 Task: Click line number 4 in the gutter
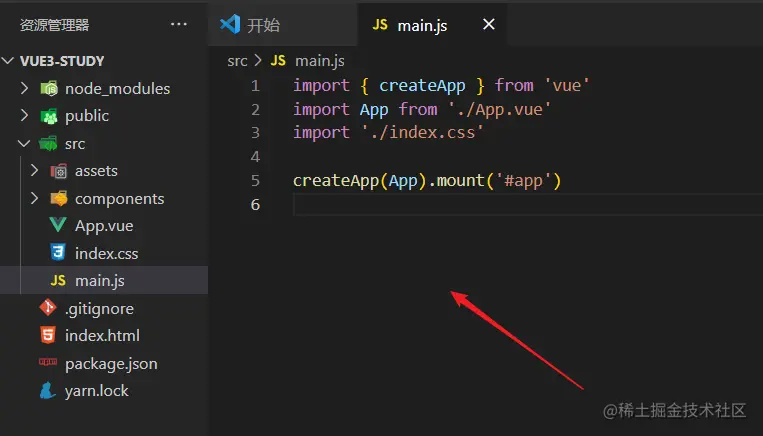point(255,157)
